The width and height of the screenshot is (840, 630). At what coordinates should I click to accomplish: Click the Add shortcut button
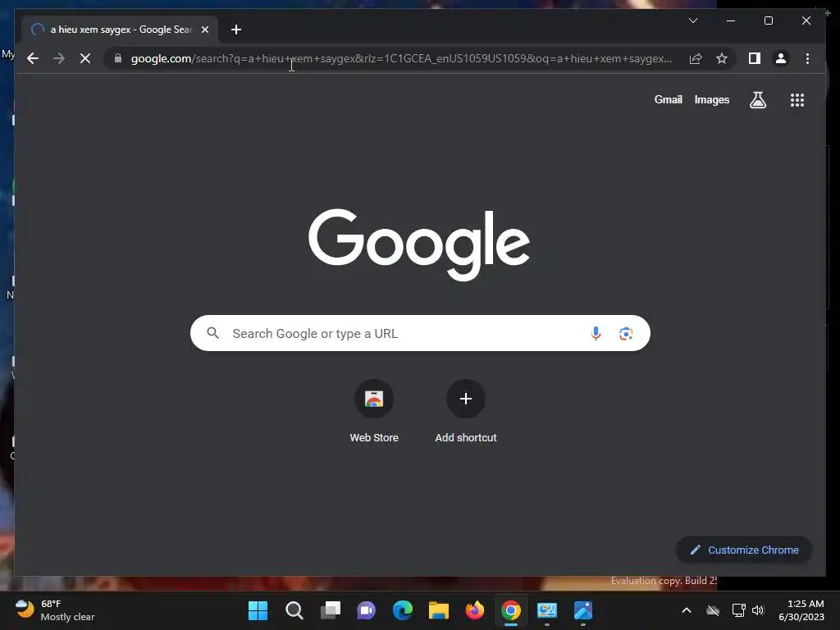pyautogui.click(x=466, y=412)
